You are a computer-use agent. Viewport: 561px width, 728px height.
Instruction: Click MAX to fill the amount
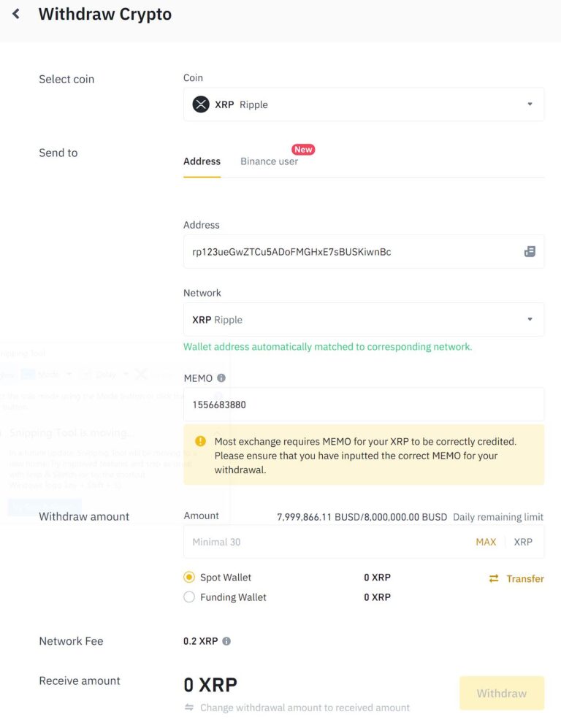click(x=486, y=542)
